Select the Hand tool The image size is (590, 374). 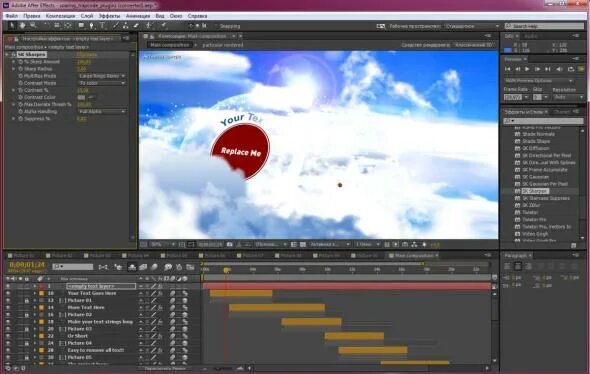click(x=22, y=25)
